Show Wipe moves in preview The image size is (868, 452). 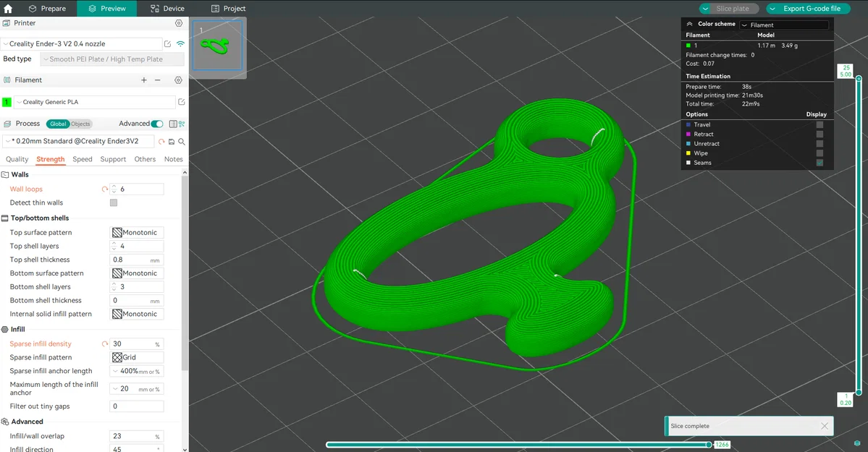(x=819, y=153)
